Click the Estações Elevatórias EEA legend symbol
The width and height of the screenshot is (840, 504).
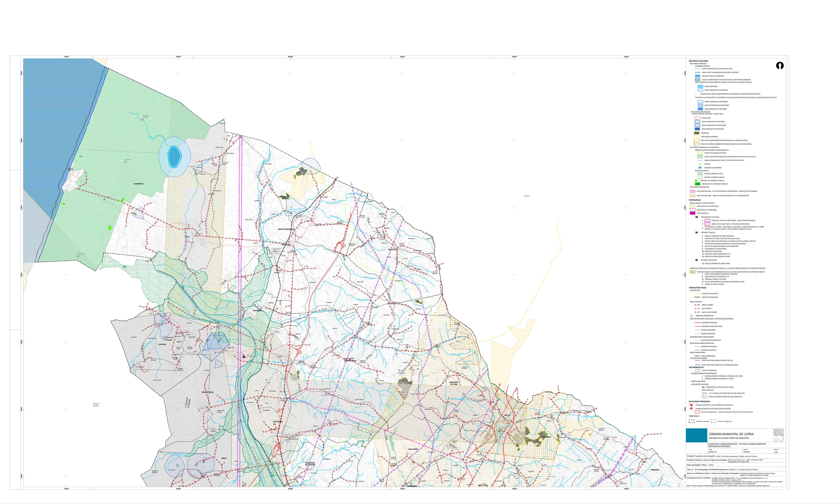pos(700,168)
